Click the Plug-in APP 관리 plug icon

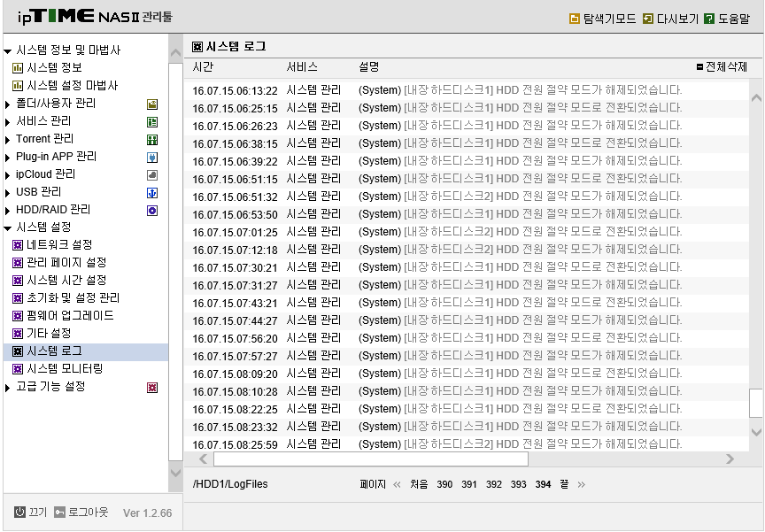click(x=152, y=158)
